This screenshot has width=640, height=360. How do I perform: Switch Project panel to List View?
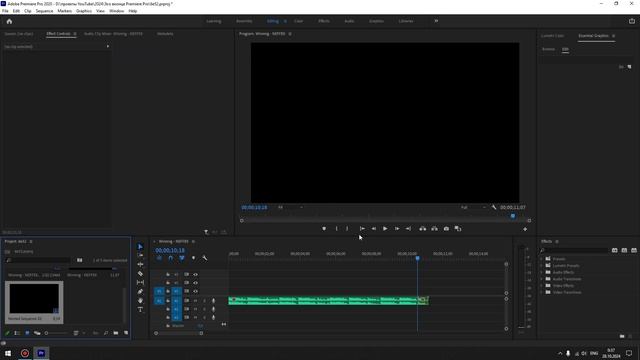[x=17, y=333]
